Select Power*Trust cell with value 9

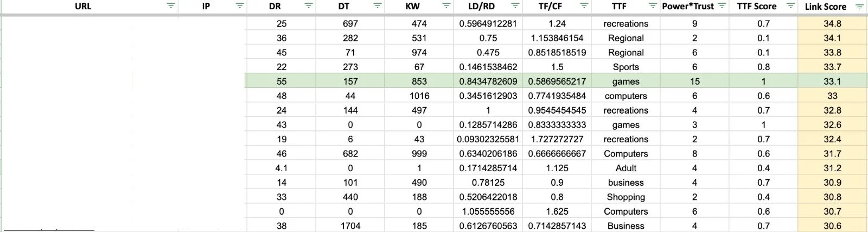click(x=694, y=24)
